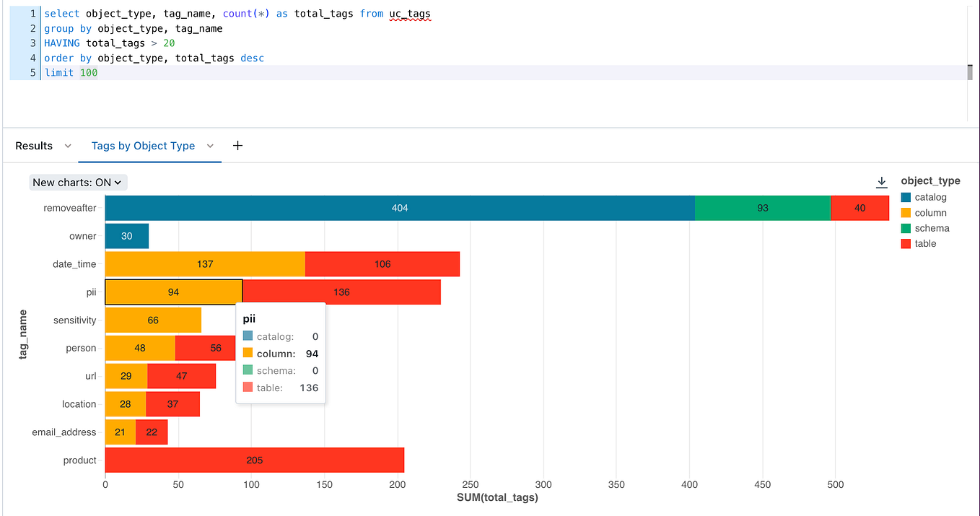Toggle the column series in the legend
This screenshot has width=980, height=516.
[x=931, y=212]
